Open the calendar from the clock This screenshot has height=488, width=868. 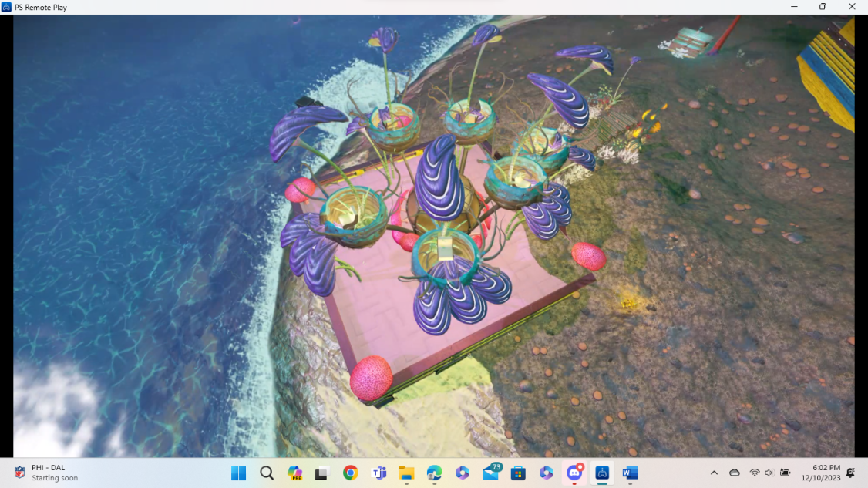coord(820,473)
